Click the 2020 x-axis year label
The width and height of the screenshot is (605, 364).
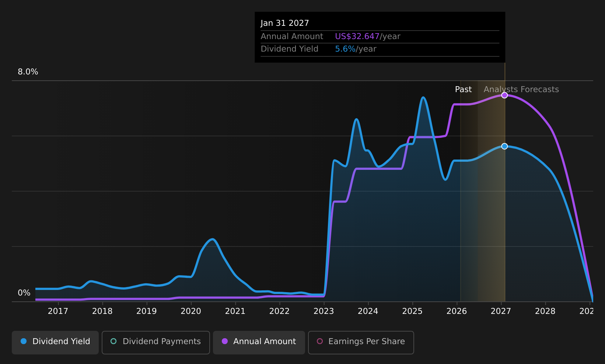(191, 311)
